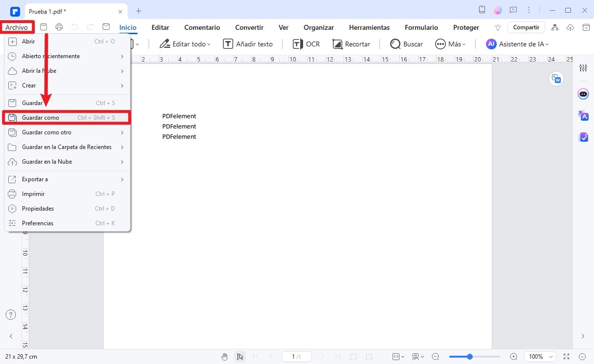Click the checkmark proofreading icon in right sidebar
This screenshot has height=364, width=594.
click(583, 137)
